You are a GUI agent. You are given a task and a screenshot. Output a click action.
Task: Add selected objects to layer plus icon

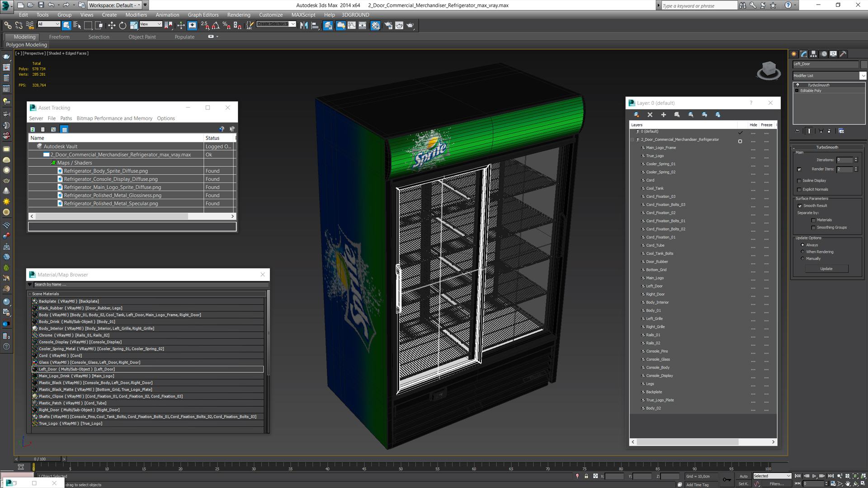point(664,115)
